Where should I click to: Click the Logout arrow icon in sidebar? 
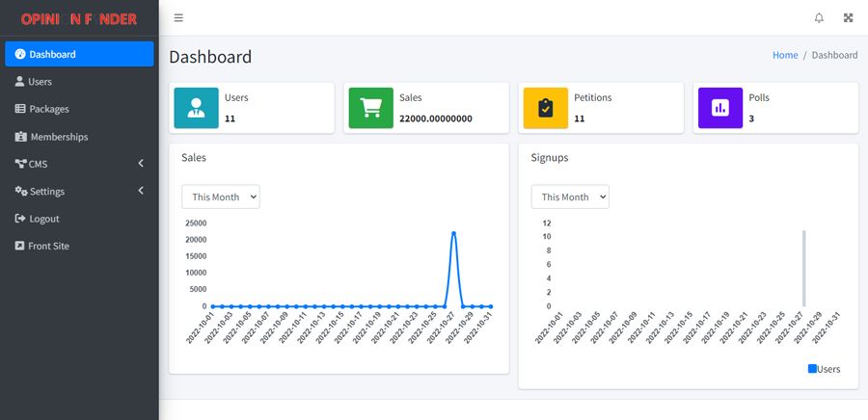(x=20, y=219)
